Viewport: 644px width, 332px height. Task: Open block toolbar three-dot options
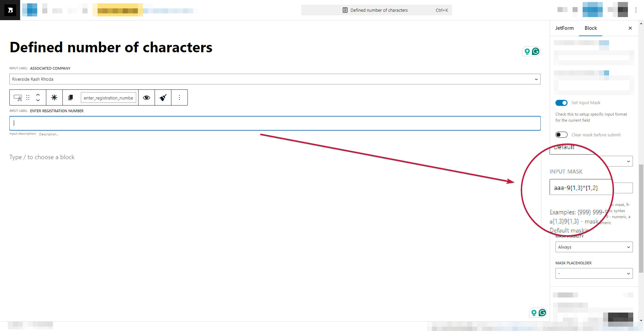179,97
